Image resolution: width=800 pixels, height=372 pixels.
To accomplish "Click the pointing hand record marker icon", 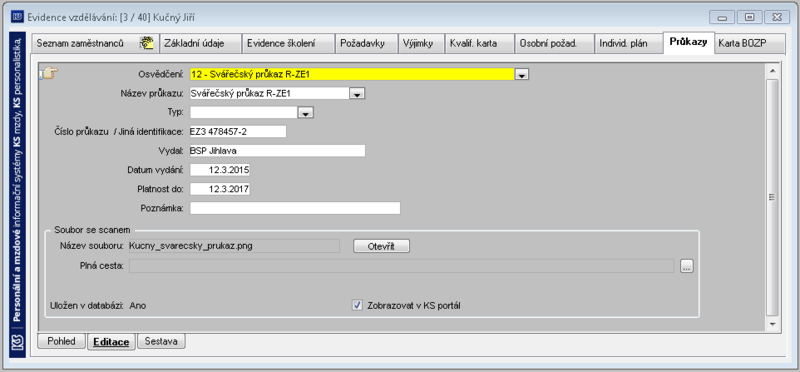I will pos(49,74).
